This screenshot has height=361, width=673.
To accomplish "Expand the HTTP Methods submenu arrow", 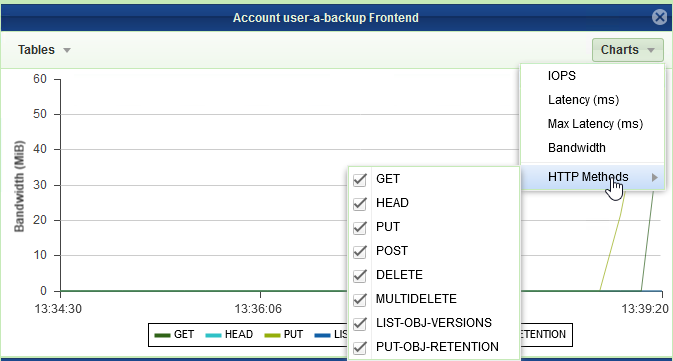I will 654,177.
